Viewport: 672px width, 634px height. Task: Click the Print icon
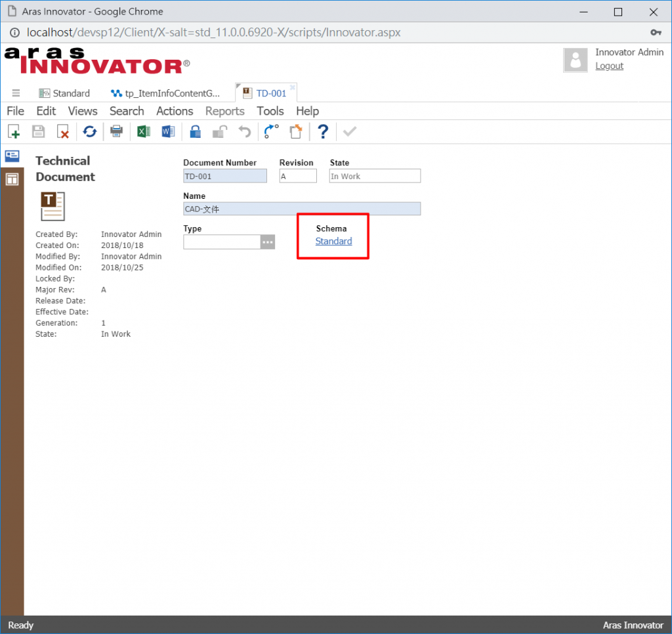(116, 131)
